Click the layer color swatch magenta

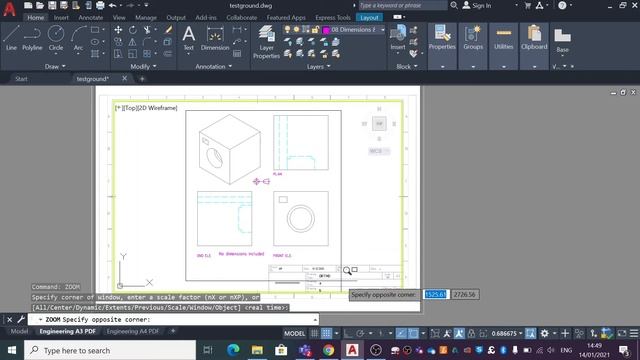pos(326,30)
